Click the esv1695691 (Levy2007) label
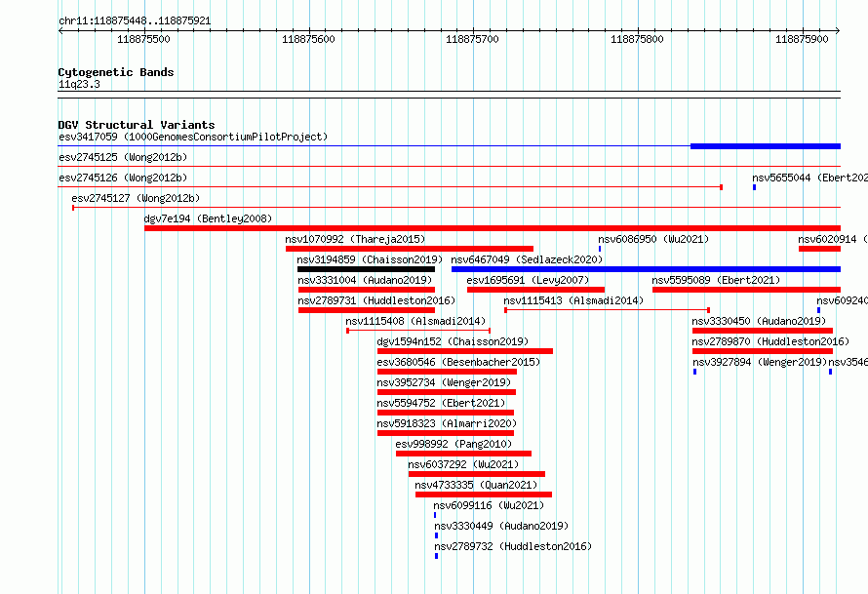Image resolution: width=868 pixels, height=594 pixels. point(528,280)
